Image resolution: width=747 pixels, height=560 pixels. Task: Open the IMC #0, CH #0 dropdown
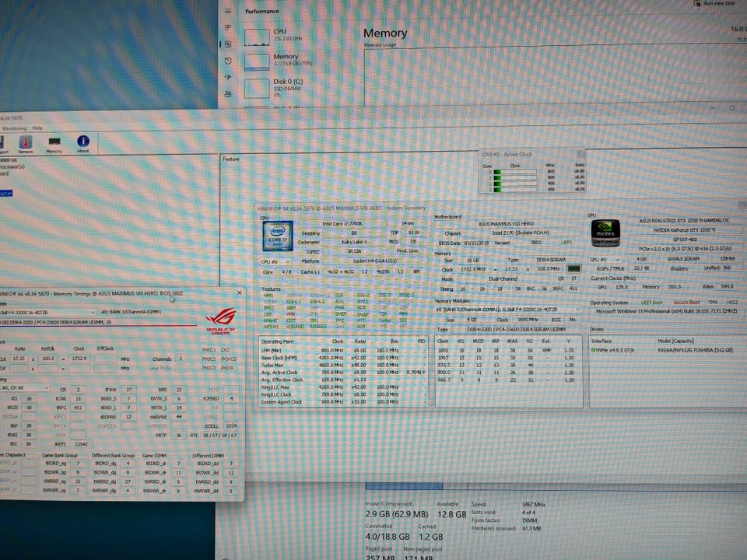click(24, 387)
